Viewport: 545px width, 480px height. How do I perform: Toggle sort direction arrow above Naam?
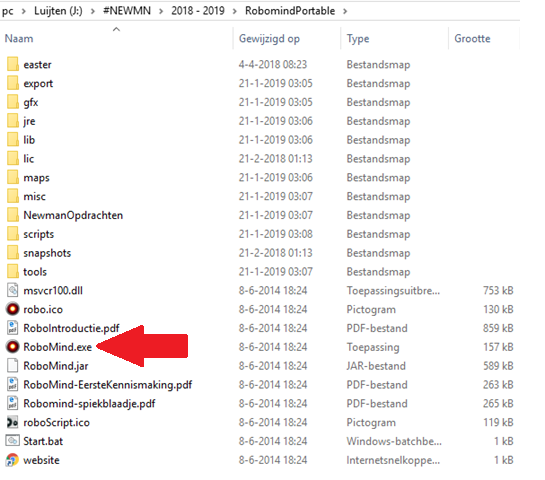point(116,29)
